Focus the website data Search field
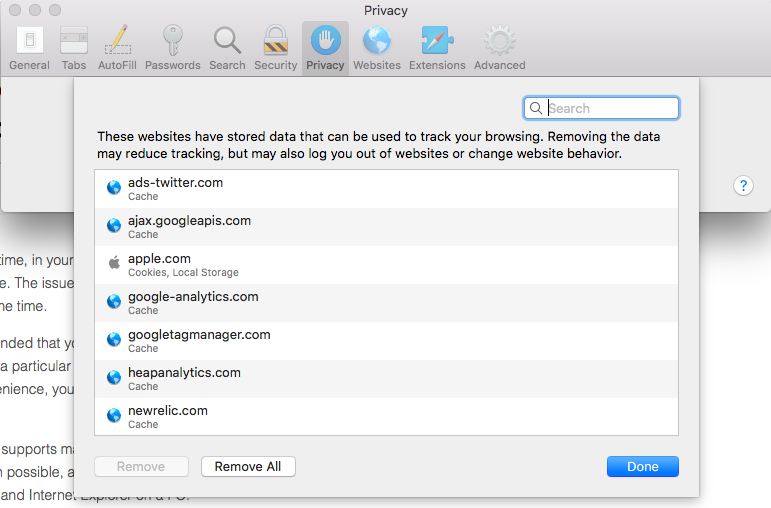This screenshot has width=771, height=508. pyautogui.click(x=601, y=108)
